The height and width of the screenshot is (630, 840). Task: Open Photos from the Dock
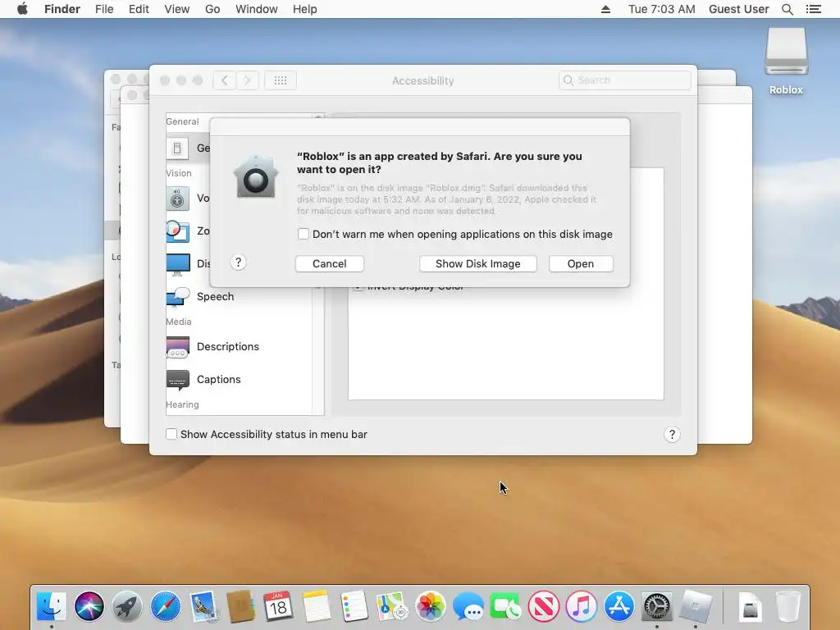point(430,607)
